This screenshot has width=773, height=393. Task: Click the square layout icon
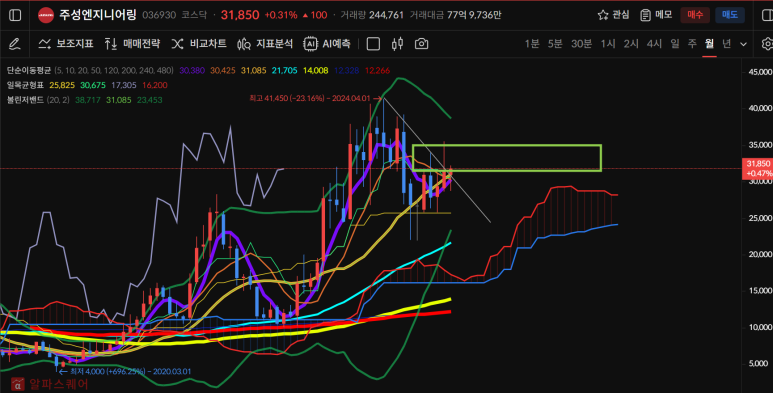click(x=373, y=44)
